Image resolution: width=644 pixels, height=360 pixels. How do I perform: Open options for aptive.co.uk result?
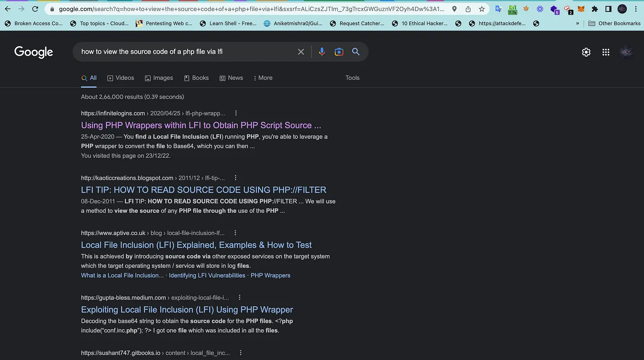pos(236,233)
